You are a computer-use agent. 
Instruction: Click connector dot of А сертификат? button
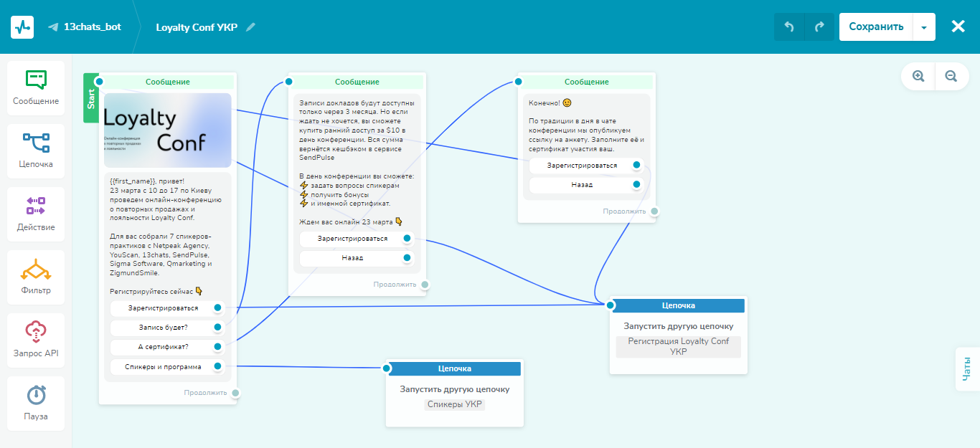tap(218, 347)
